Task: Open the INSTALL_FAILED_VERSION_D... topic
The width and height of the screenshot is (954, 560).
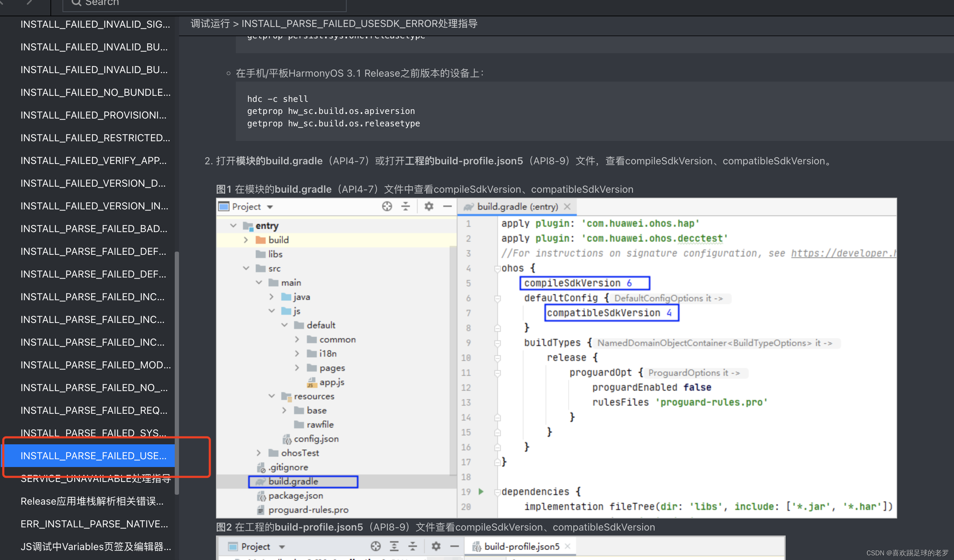Action: (93, 183)
